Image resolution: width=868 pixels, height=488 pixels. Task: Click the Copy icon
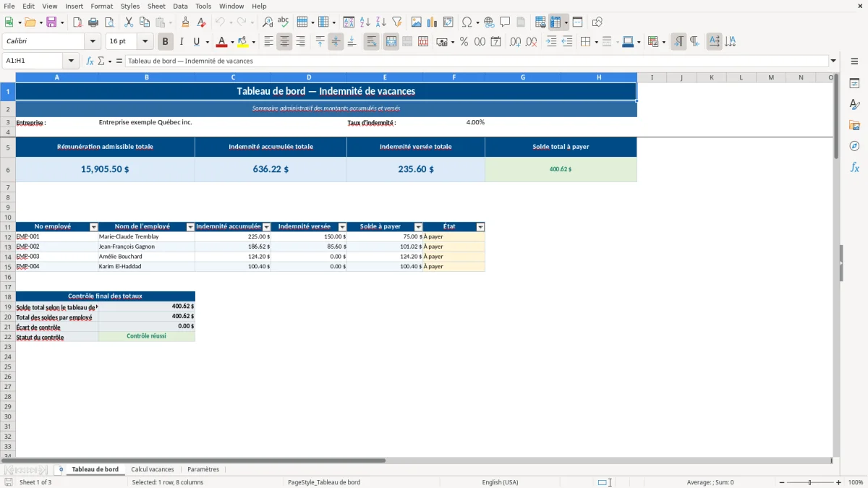click(x=144, y=22)
